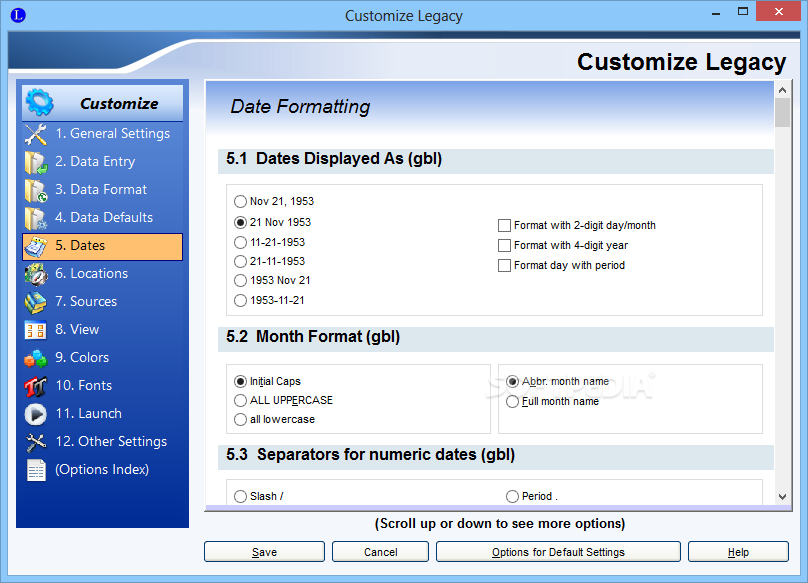Click the Customize gear icon

click(39, 102)
